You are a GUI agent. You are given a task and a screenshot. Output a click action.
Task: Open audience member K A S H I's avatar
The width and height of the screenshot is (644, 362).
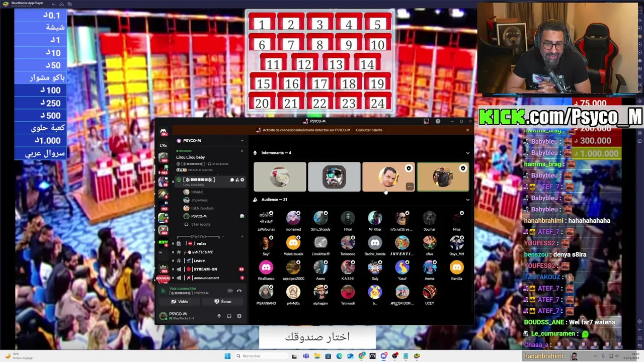tap(348, 267)
